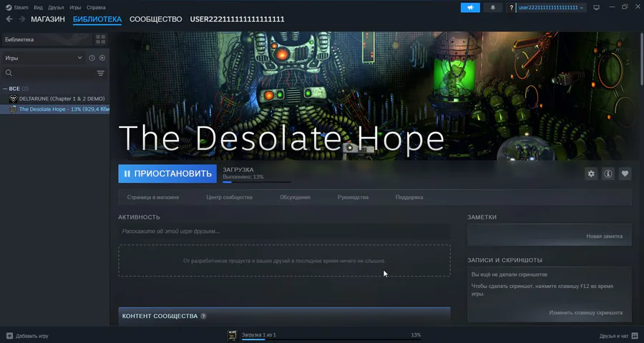The height and width of the screenshot is (343, 644).
Task: Open game settings gear icon
Action: [x=591, y=174]
